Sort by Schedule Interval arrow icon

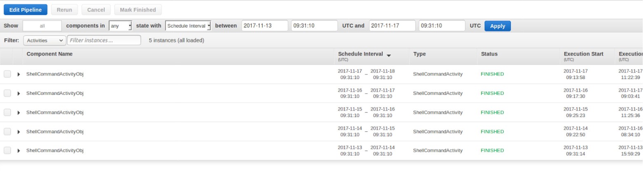(x=389, y=55)
